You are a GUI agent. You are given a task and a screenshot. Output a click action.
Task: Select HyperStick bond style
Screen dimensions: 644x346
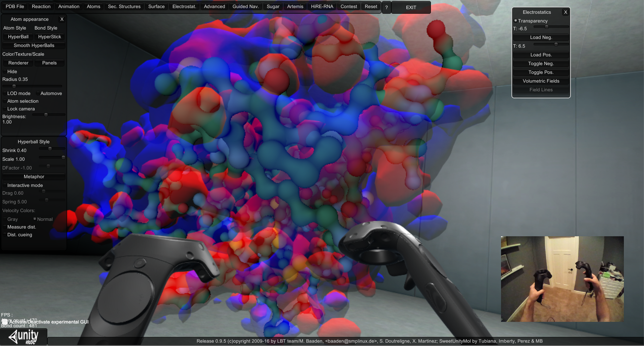pyautogui.click(x=50, y=37)
